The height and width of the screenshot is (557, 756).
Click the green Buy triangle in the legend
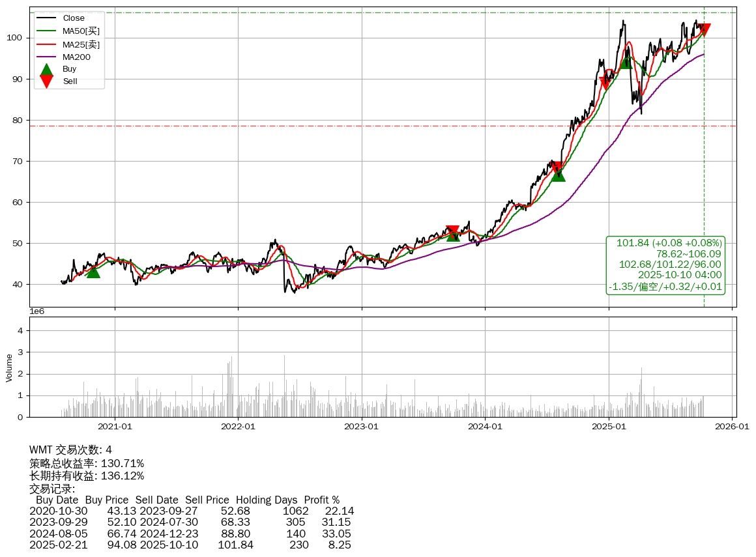tap(46, 69)
